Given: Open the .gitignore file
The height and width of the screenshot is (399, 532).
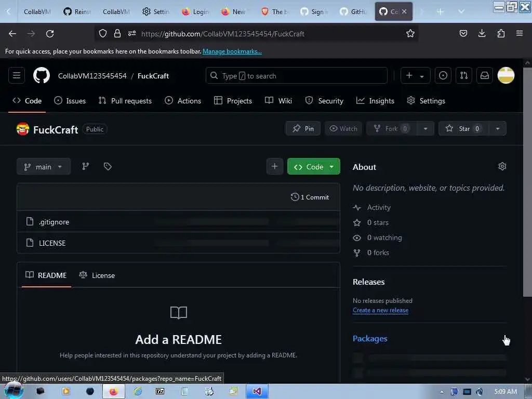Looking at the screenshot, I should pos(54,222).
